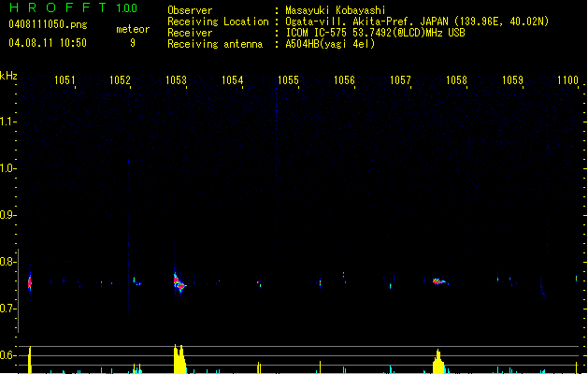The image size is (588, 374).
Task: Click the 'Receiver' field label
Action: (190, 33)
